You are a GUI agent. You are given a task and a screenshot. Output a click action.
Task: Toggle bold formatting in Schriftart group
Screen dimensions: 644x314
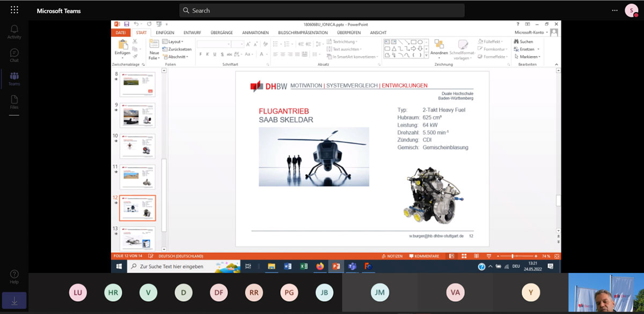pos(201,54)
